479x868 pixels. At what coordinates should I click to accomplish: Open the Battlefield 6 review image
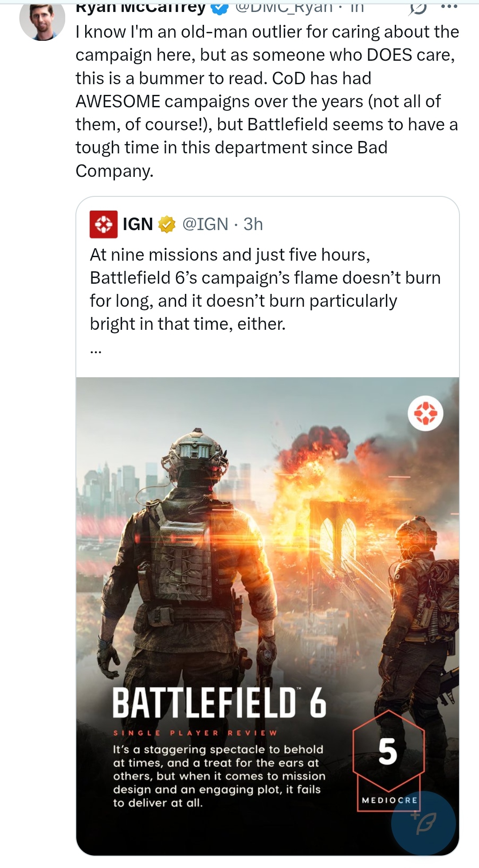pyautogui.click(x=267, y=554)
